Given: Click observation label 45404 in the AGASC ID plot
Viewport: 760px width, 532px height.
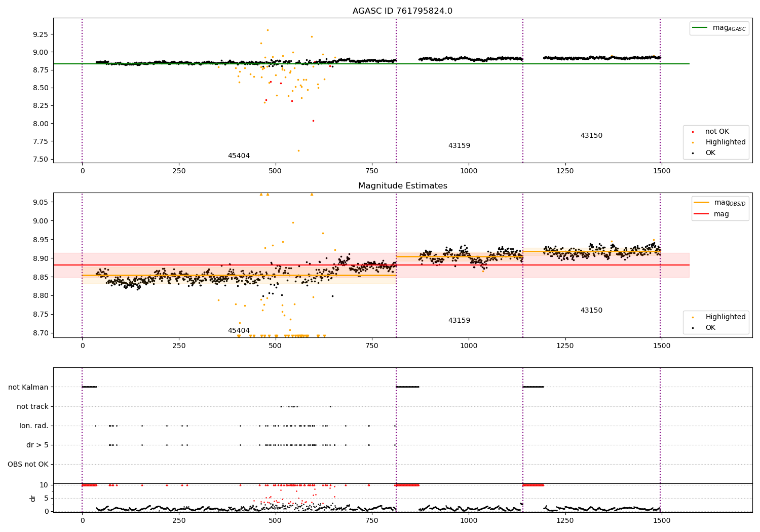Looking at the screenshot, I should [x=239, y=156].
